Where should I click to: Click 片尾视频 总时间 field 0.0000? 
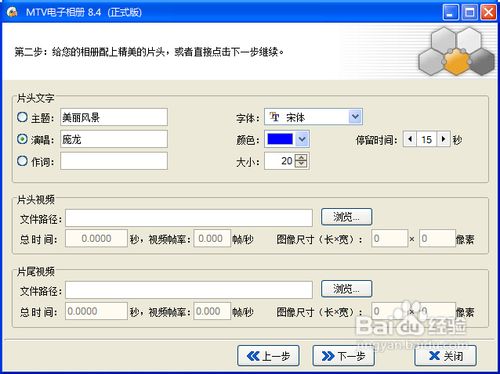tap(96, 311)
